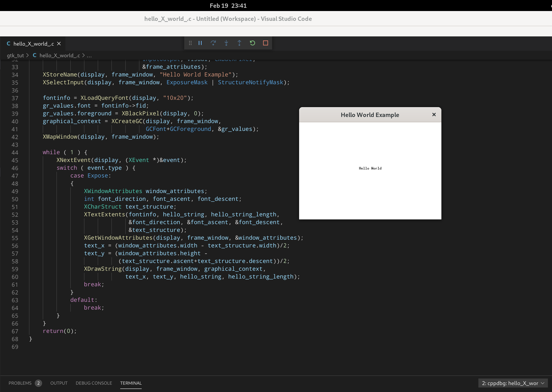Close the Hello World Example window

pyautogui.click(x=434, y=115)
